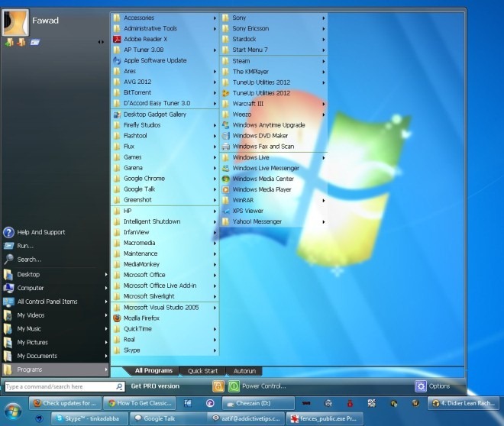
Task: Click the Get PRO version link
Action: pyautogui.click(x=155, y=386)
